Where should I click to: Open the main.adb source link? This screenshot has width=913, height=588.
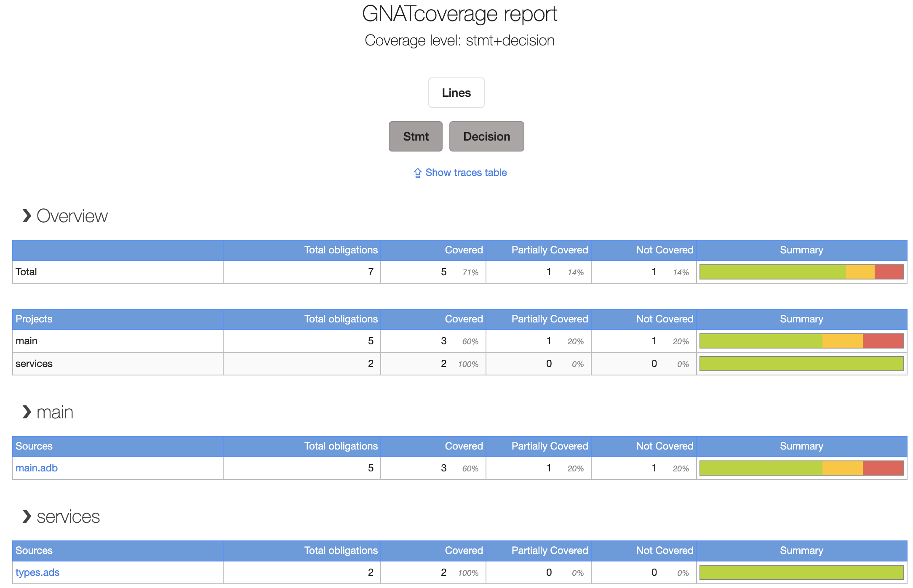point(37,468)
